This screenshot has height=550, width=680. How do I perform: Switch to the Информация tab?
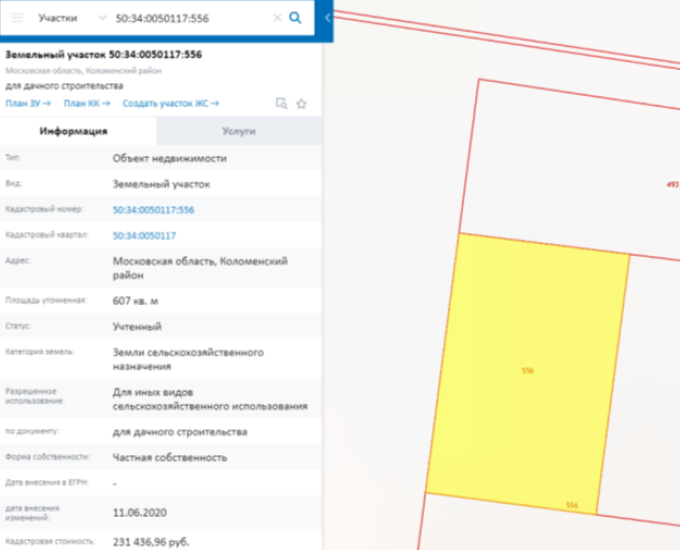78,131
